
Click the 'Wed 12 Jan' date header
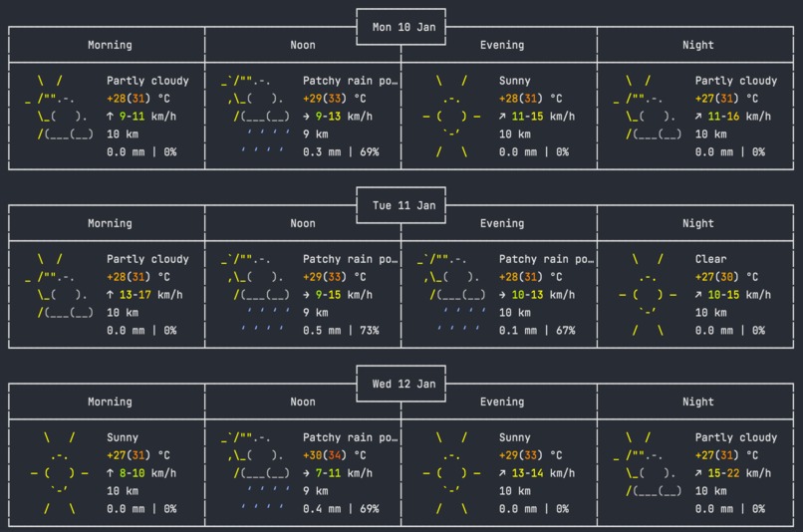pyautogui.click(x=403, y=384)
